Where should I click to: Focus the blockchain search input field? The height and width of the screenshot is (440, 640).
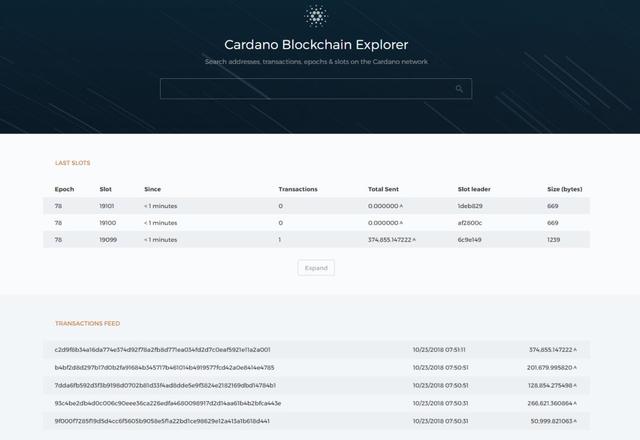[x=316, y=89]
